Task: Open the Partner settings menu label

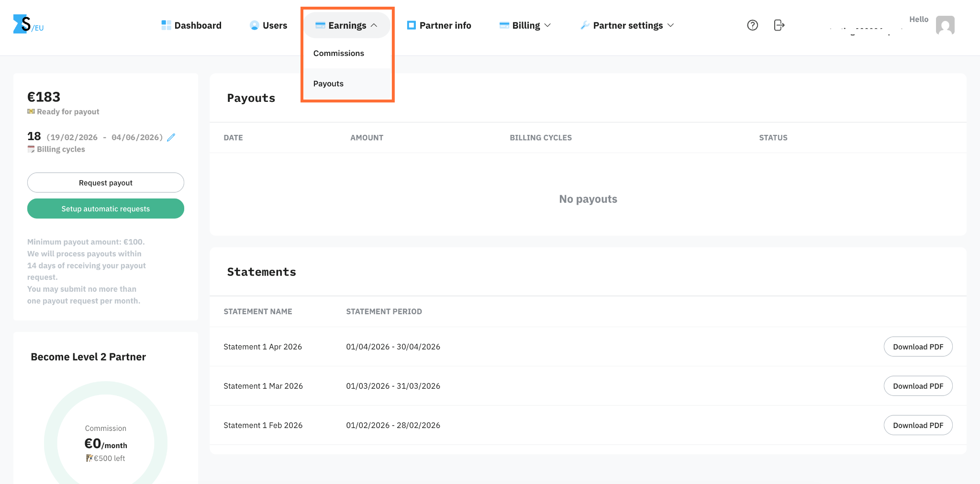Action: click(628, 25)
